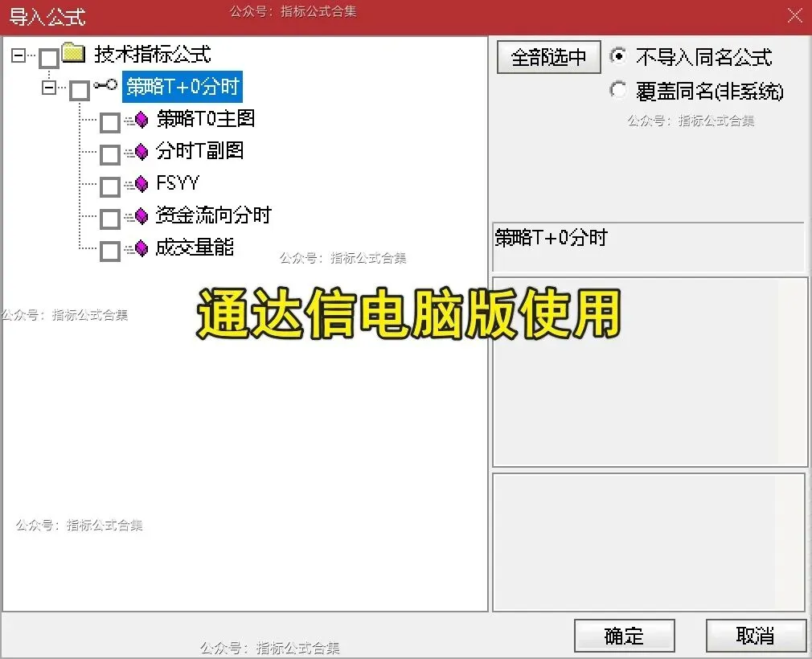
Task: Check the 技术指标公式 checkbox
Action: pyautogui.click(x=49, y=58)
